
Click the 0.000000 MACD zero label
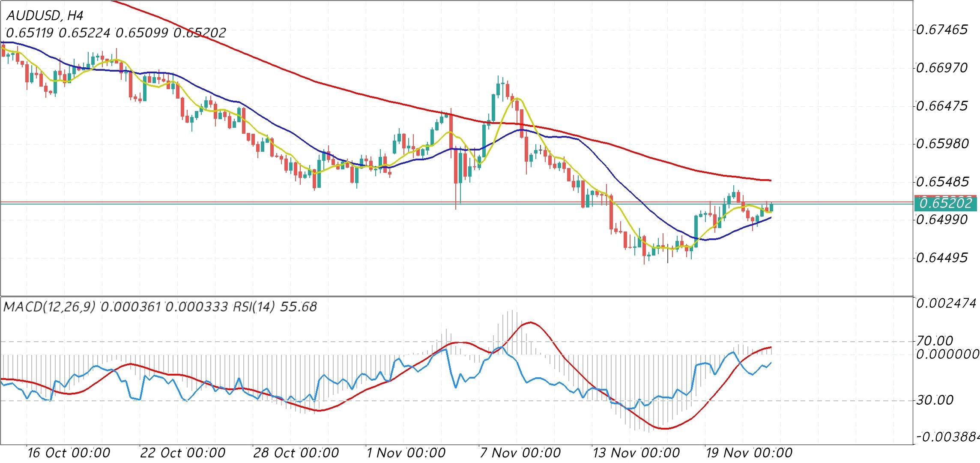pos(947,354)
